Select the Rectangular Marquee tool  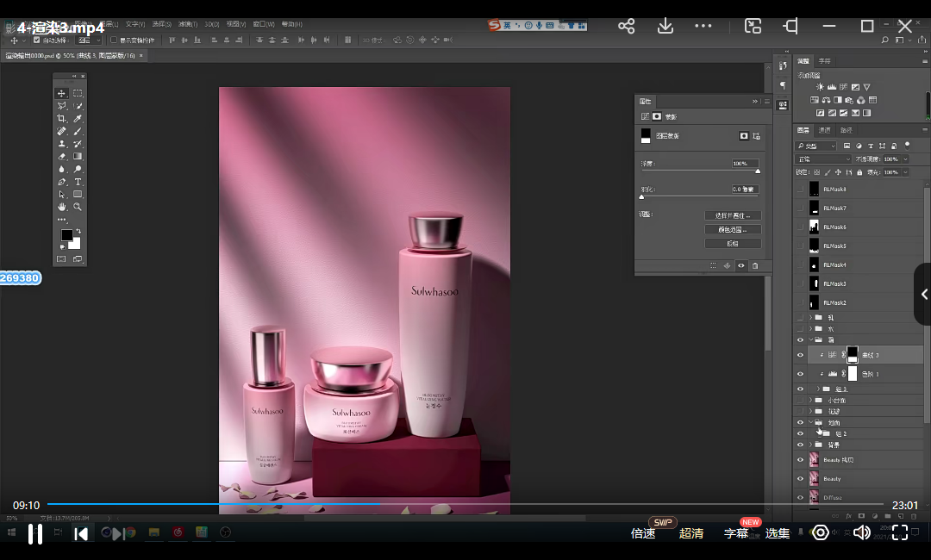coord(78,93)
